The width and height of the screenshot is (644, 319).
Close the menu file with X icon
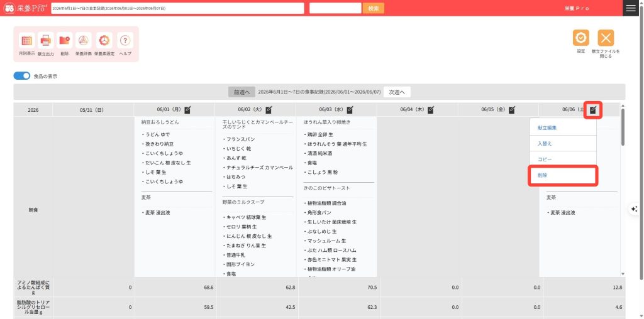[x=606, y=38]
